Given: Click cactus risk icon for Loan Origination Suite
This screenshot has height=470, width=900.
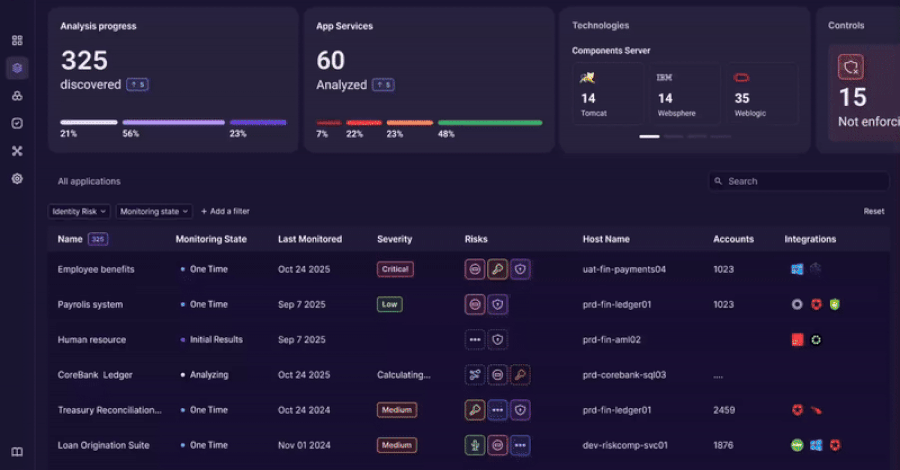Looking at the screenshot, I should click(475, 445).
